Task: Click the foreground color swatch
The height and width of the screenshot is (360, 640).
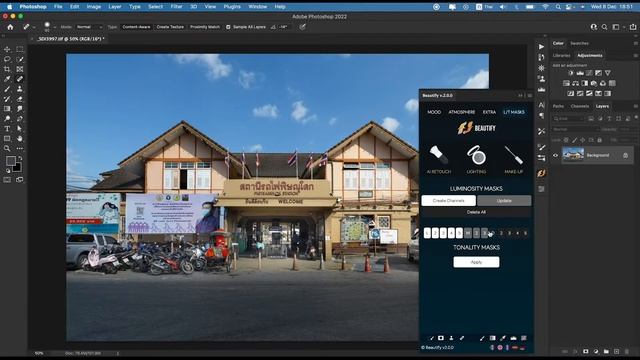Action: click(11, 161)
